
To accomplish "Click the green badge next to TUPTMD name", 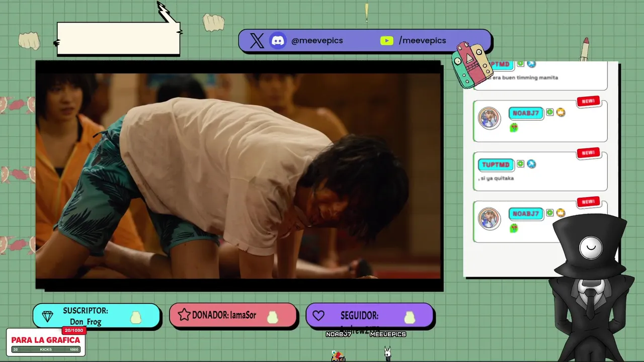I will [520, 164].
